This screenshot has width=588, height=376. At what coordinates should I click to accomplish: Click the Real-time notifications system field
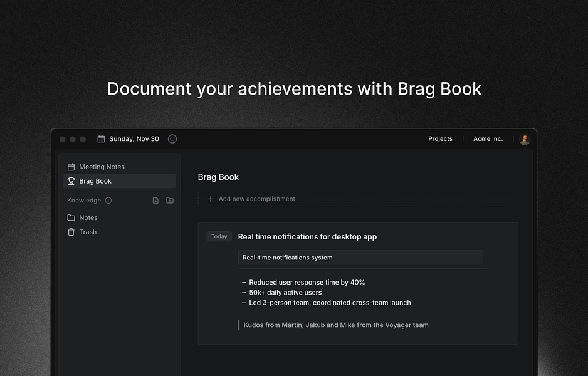(360, 258)
